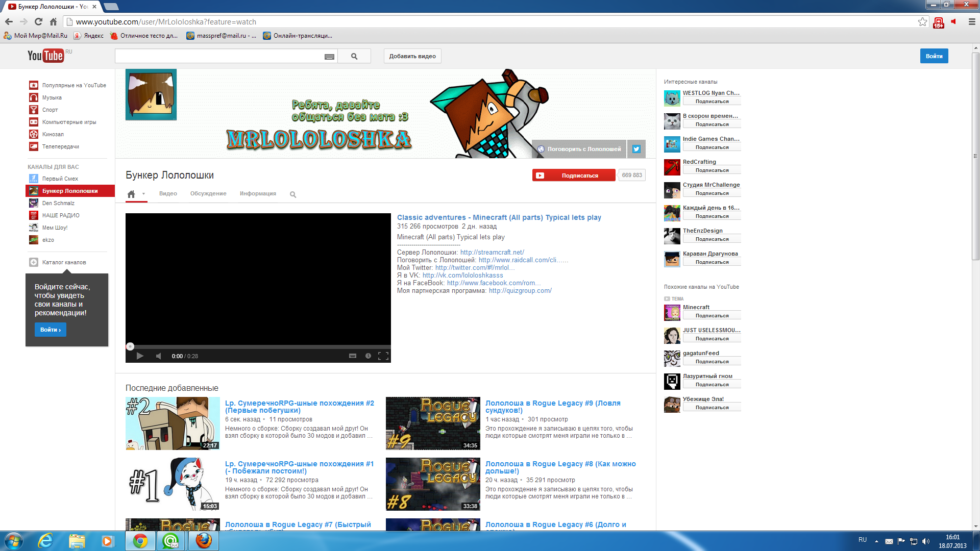
Task: Open the Каталог каналов channel catalog
Action: (x=64, y=262)
